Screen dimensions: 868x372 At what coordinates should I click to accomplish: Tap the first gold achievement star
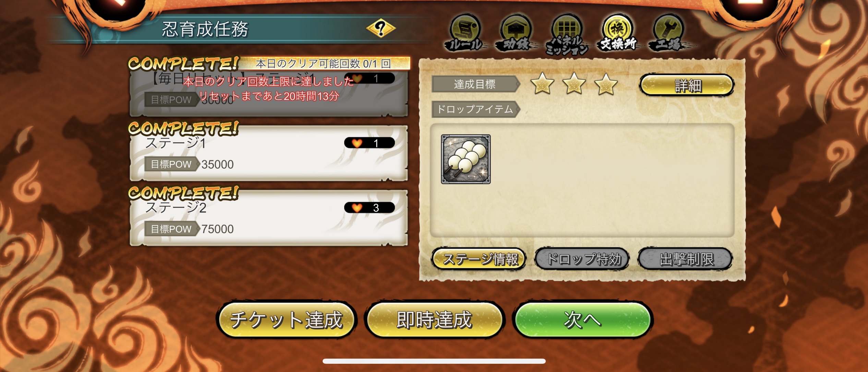(x=542, y=83)
